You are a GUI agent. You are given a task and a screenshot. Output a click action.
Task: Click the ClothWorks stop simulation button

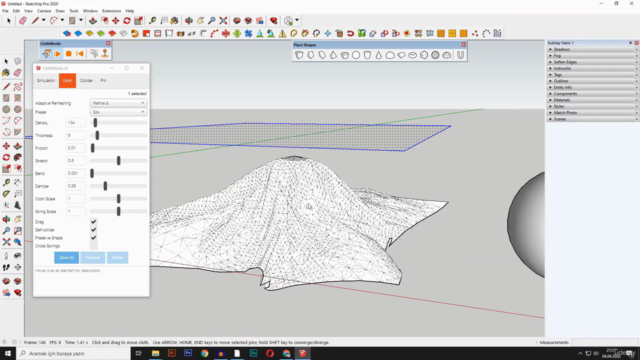69,54
